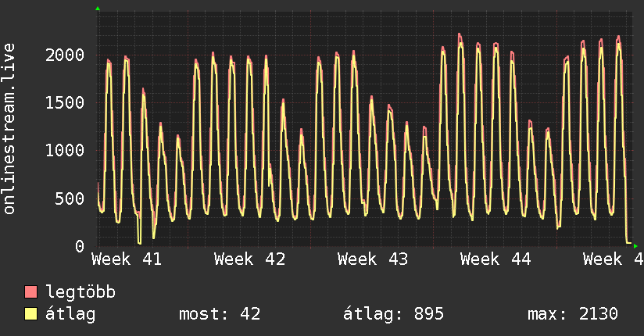Click the 'átlag: 895' average value
Screen dimensions: 644x336
point(393,314)
